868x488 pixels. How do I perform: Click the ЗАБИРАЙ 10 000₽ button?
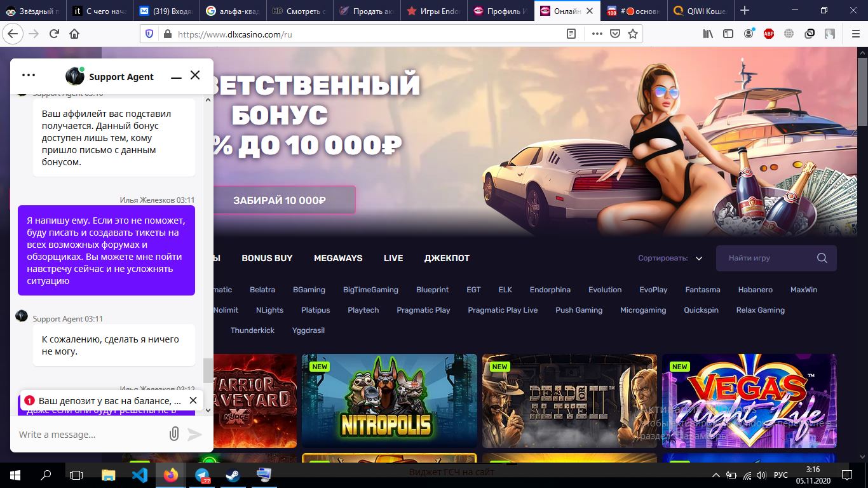(280, 200)
